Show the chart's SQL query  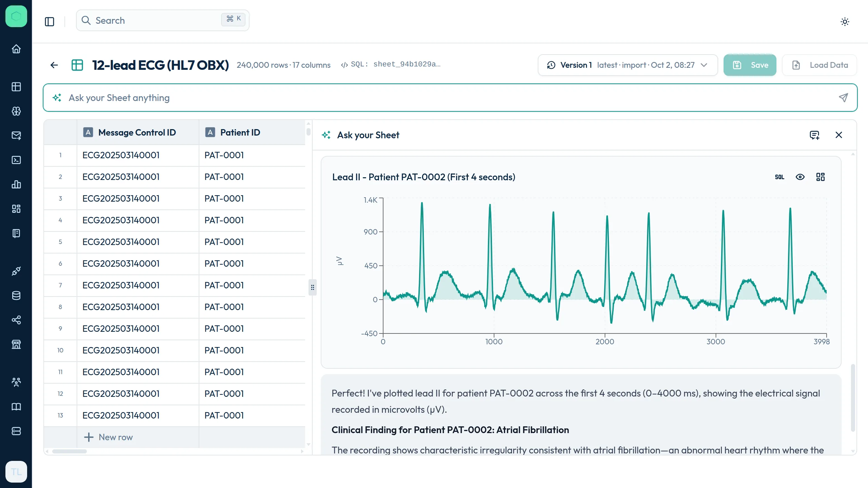780,177
